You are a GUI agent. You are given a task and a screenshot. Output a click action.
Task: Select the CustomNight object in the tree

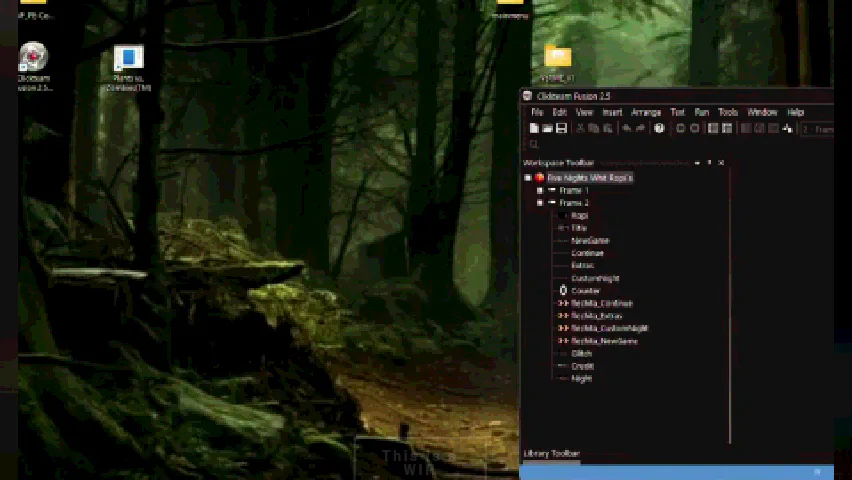click(595, 278)
